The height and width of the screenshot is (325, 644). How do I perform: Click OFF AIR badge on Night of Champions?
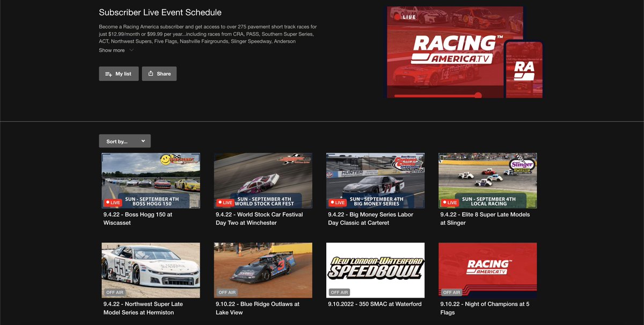pyautogui.click(x=451, y=292)
